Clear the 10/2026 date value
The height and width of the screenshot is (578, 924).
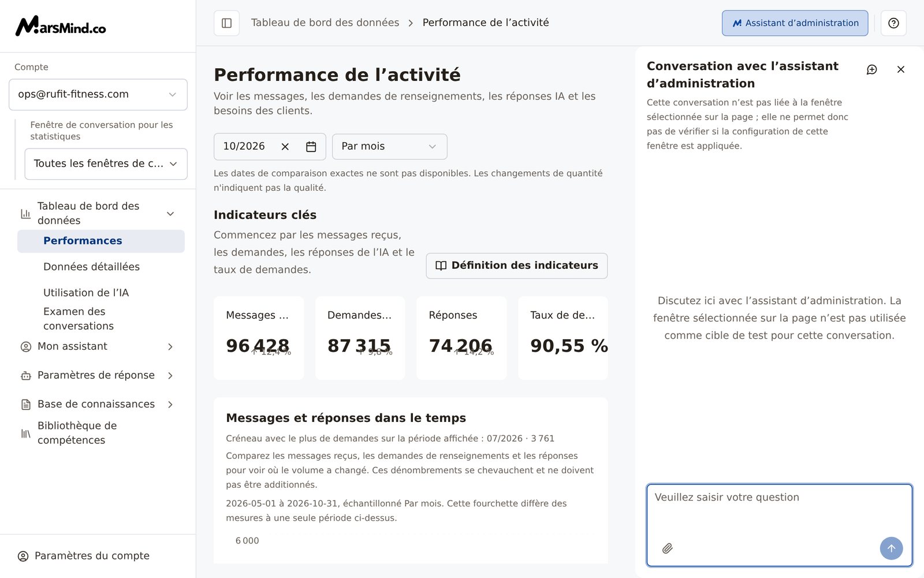tap(285, 147)
